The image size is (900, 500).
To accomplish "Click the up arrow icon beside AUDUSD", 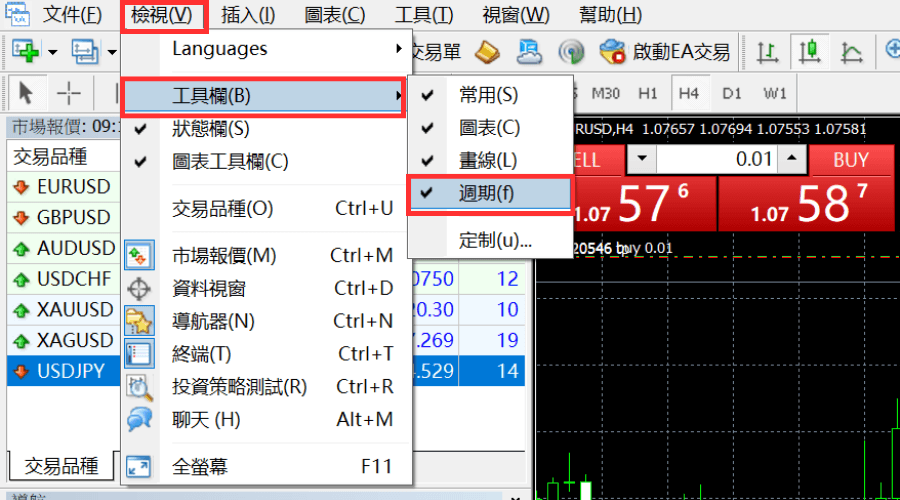I will click(x=21, y=249).
